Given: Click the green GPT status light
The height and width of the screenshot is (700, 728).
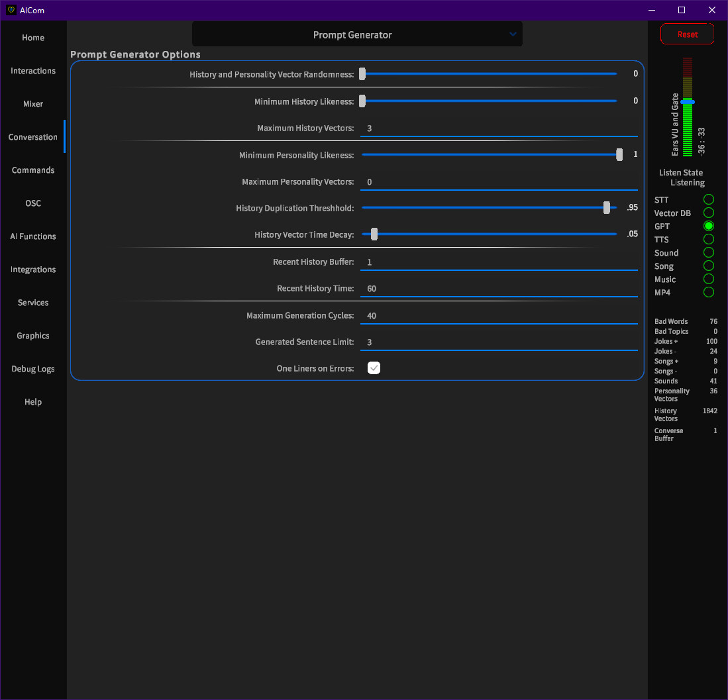Looking at the screenshot, I should (x=709, y=226).
